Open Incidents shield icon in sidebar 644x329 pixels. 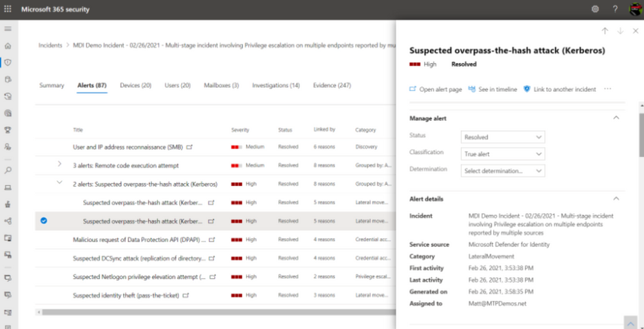(8, 62)
